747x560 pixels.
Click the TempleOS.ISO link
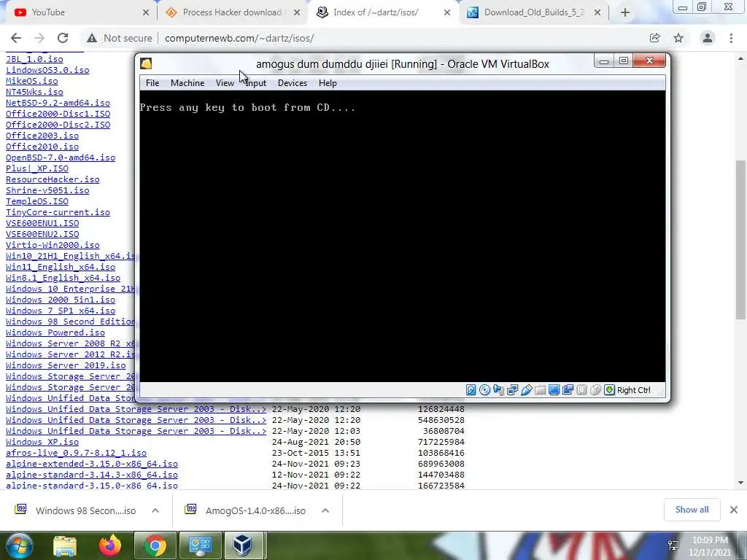(x=36, y=201)
